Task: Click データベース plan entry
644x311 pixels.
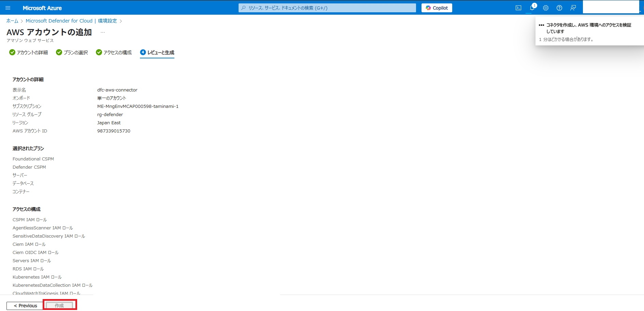Action: (23, 183)
